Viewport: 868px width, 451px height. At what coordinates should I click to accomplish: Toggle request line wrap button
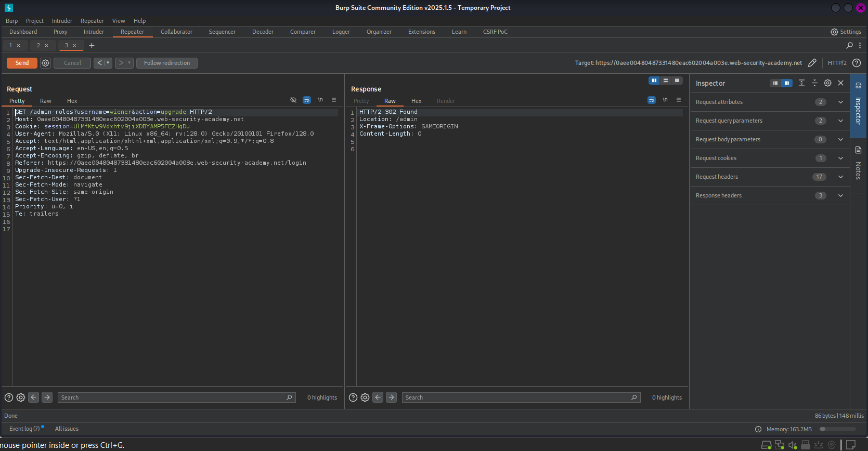point(307,100)
